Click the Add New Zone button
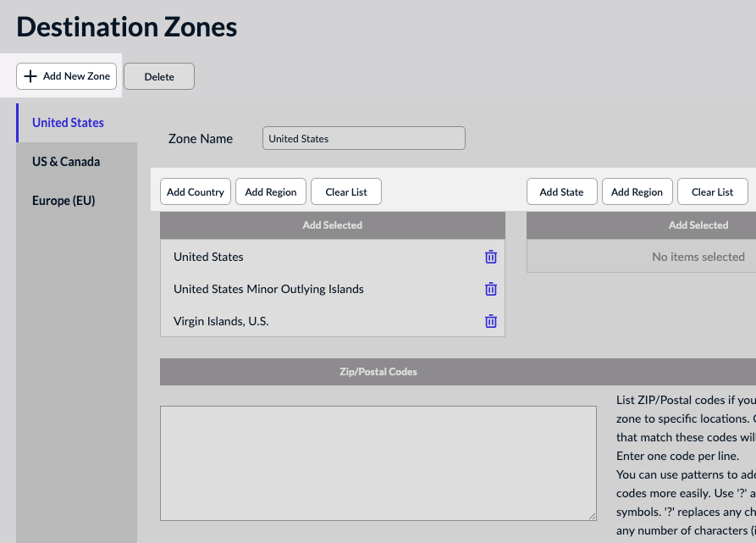756x543 pixels. (67, 76)
